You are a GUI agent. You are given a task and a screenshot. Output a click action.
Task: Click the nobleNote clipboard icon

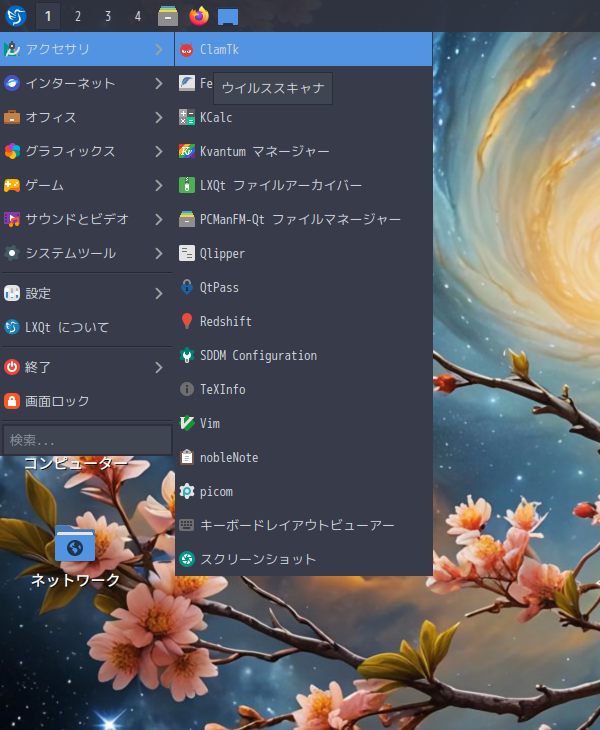coord(187,457)
